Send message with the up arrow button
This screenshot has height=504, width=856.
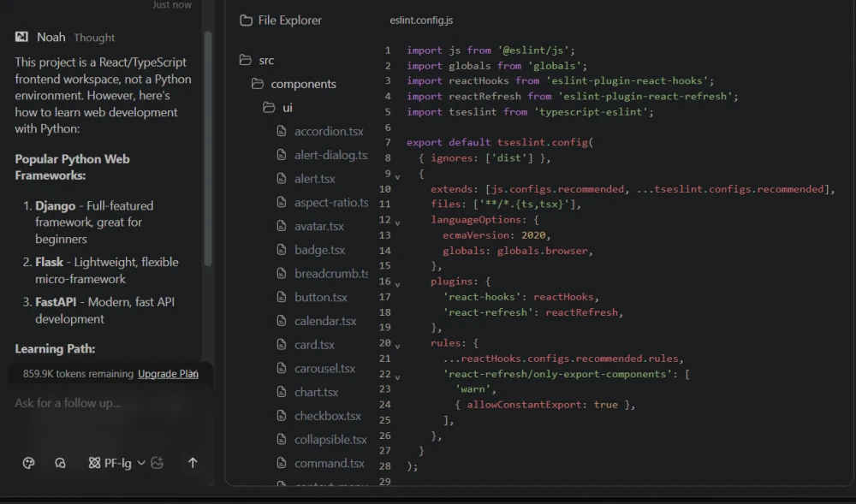coord(193,463)
